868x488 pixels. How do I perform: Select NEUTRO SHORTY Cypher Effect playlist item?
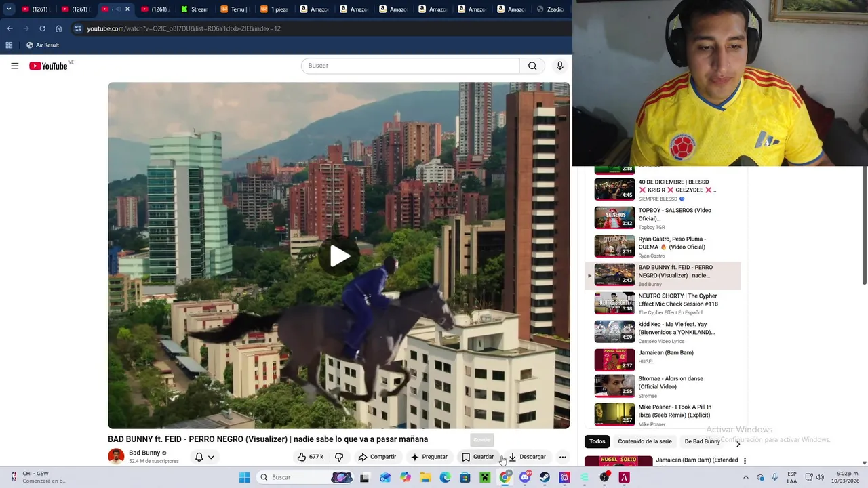663,303
